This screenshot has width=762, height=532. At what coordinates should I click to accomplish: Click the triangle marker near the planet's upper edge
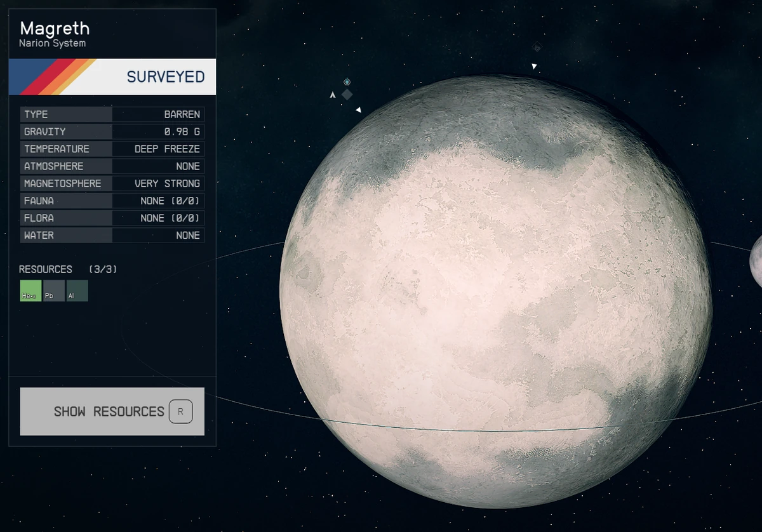534,65
